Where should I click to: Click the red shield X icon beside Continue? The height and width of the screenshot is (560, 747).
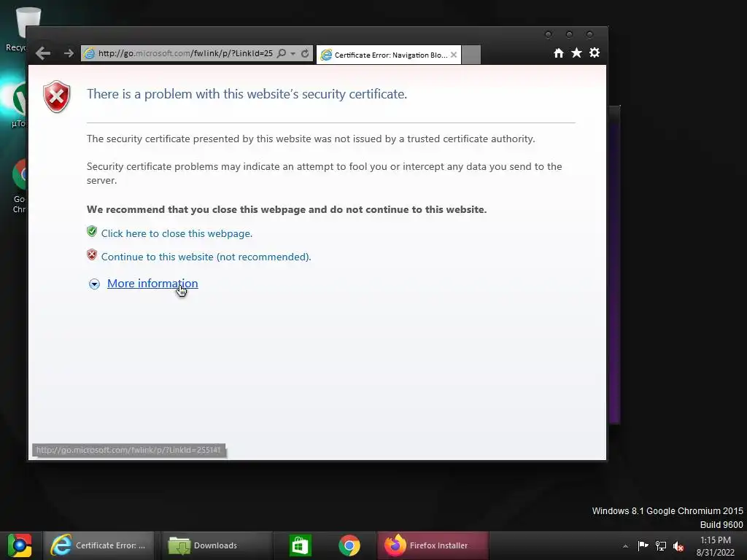tap(92, 254)
